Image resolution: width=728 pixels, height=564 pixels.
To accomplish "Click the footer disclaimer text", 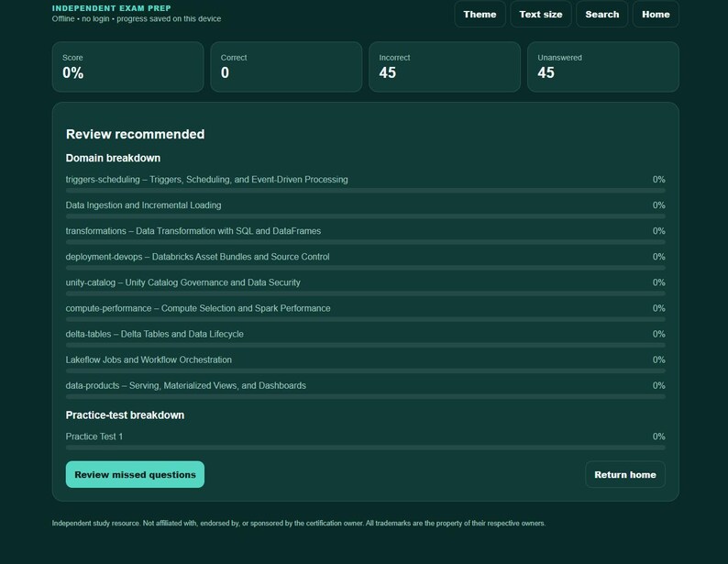I will pyautogui.click(x=299, y=523).
